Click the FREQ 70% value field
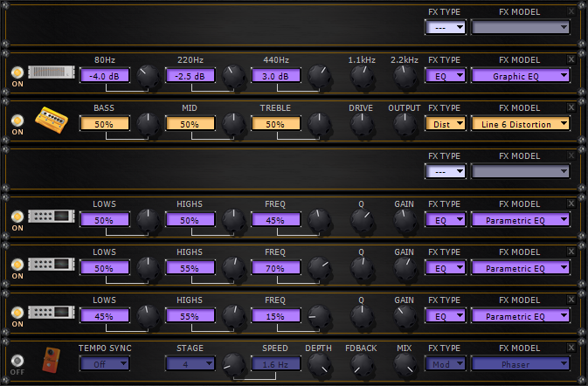 pos(275,267)
